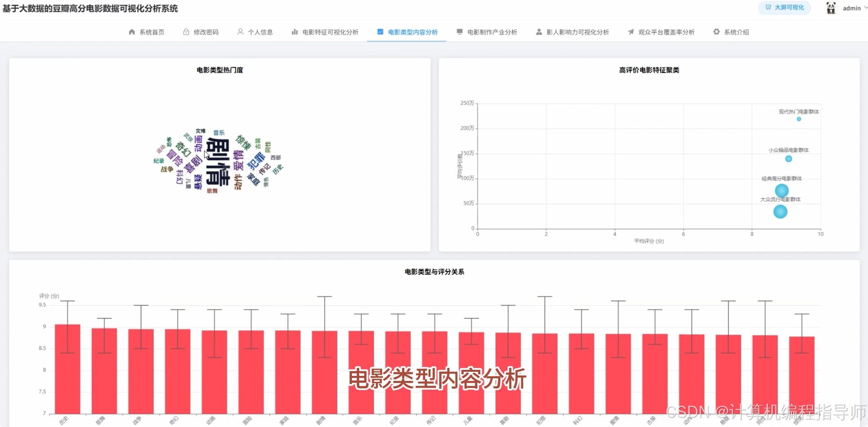This screenshot has height=427, width=868.
Task: Click the 电影类型热门度 chart title
Action: coord(220,70)
